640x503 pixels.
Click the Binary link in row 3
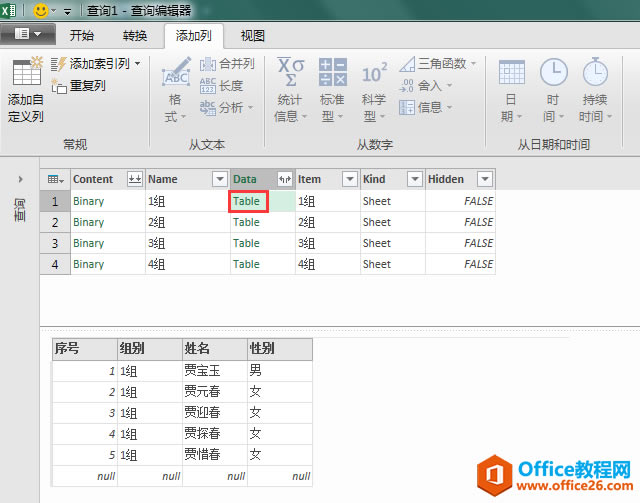pos(89,243)
